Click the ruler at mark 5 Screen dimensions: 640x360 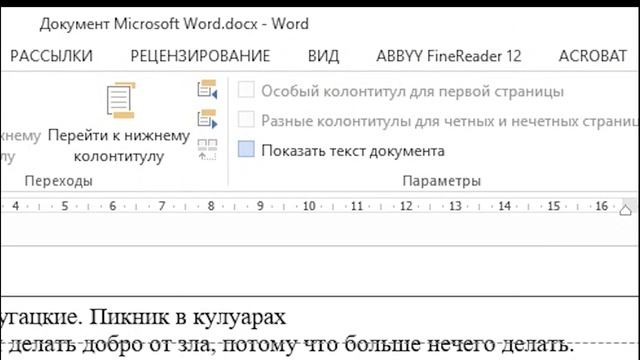click(64, 206)
